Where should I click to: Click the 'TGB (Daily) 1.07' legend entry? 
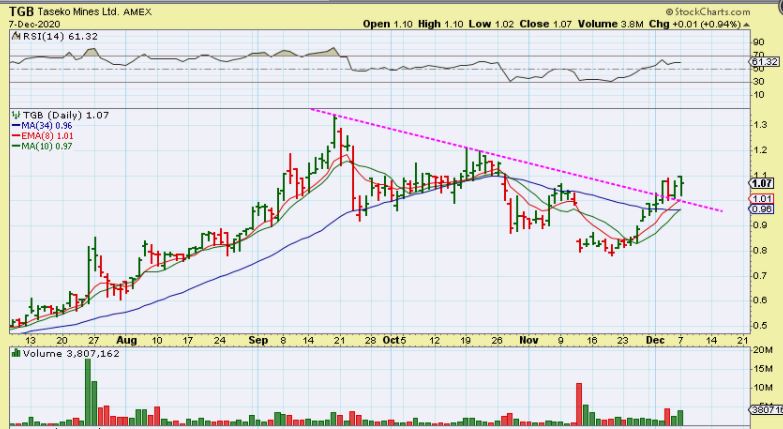point(66,115)
